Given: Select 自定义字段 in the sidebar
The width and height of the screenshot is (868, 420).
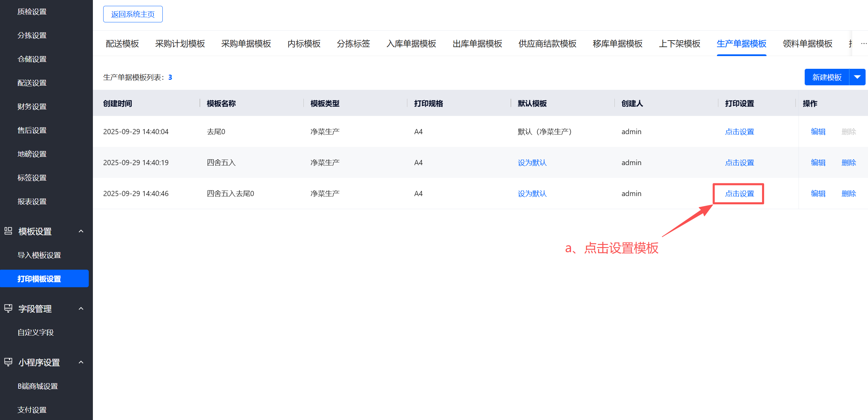Looking at the screenshot, I should [36, 332].
